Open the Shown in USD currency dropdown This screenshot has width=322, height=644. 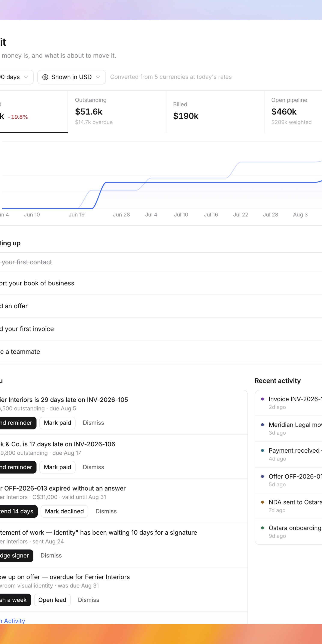click(x=71, y=77)
